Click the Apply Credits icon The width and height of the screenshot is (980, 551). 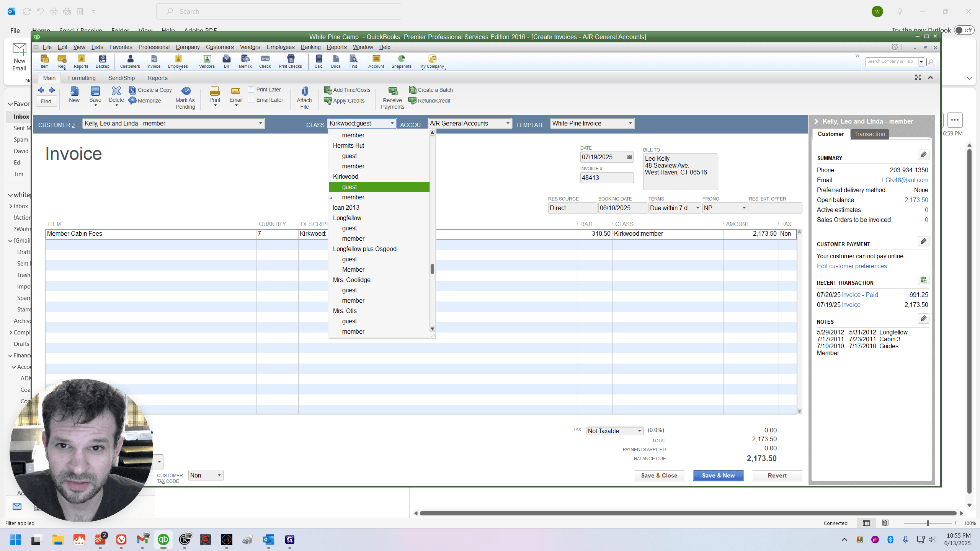[328, 101]
